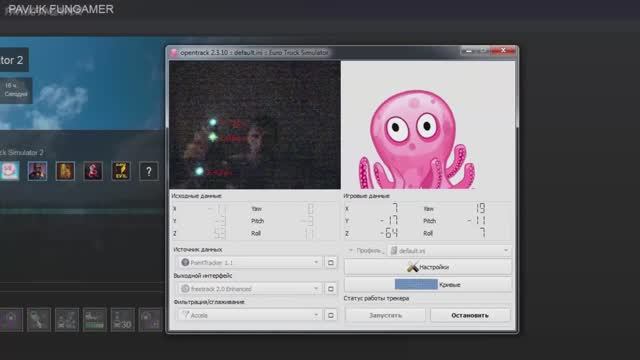Open Steam achievement icon with key shape
640x360 pixels.
click(x=39, y=320)
